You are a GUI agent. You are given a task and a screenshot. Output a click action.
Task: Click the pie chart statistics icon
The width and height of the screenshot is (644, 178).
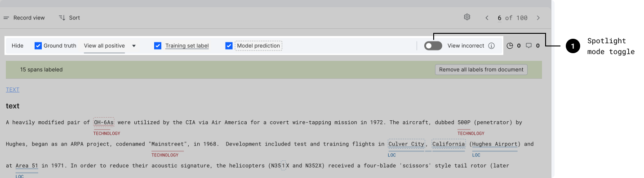tap(510, 46)
